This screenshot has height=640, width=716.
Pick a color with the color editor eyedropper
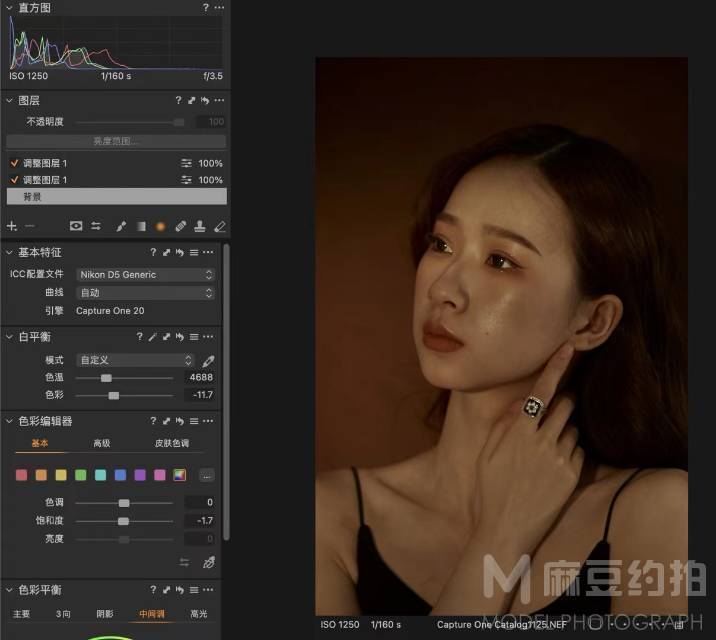(209, 562)
